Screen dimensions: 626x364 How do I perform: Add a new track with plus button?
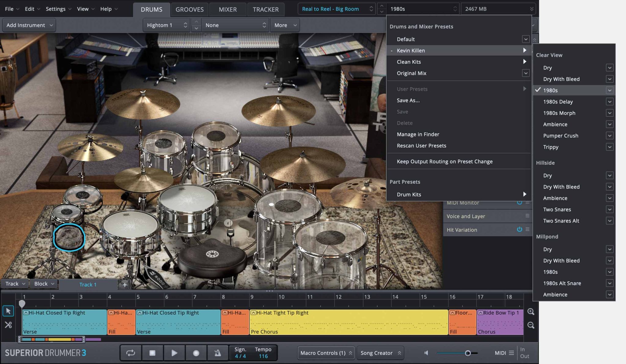coord(125,285)
